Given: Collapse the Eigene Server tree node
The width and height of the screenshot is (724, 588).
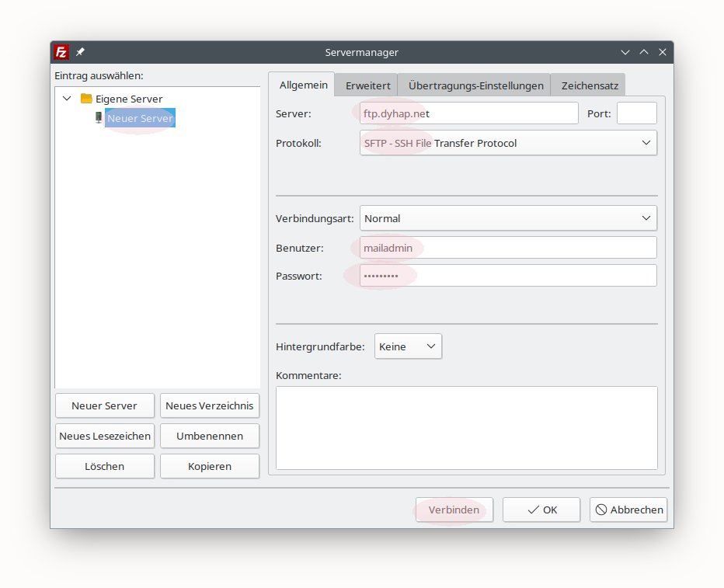Looking at the screenshot, I should pos(67,99).
